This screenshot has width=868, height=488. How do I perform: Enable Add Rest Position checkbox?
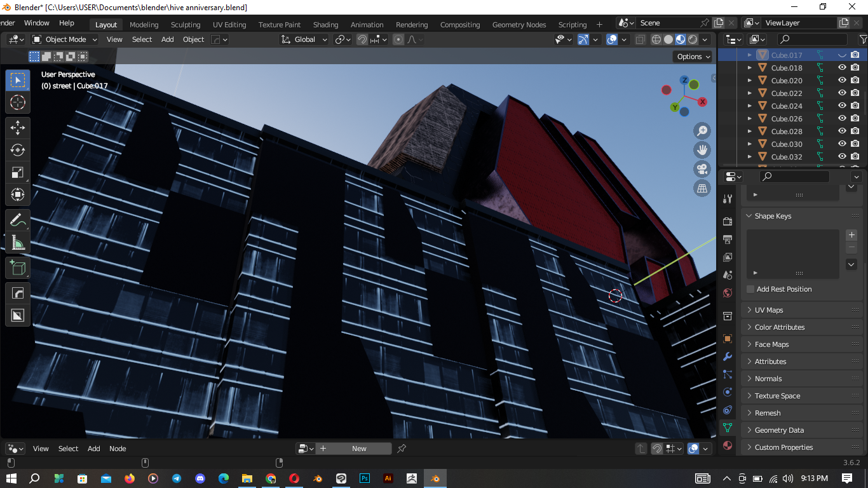750,289
